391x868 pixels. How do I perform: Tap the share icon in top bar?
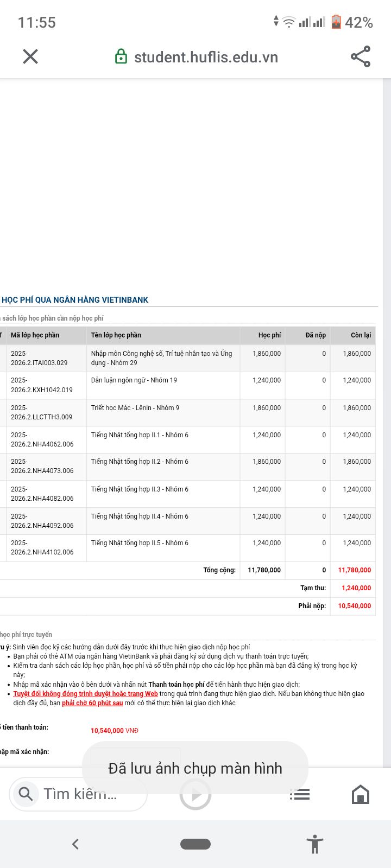[x=361, y=56]
